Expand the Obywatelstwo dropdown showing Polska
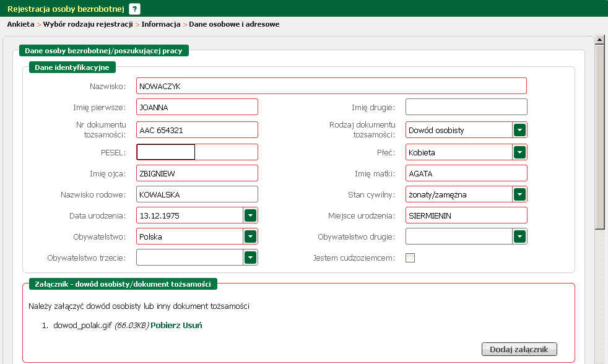The height and width of the screenshot is (364, 608). (251, 236)
